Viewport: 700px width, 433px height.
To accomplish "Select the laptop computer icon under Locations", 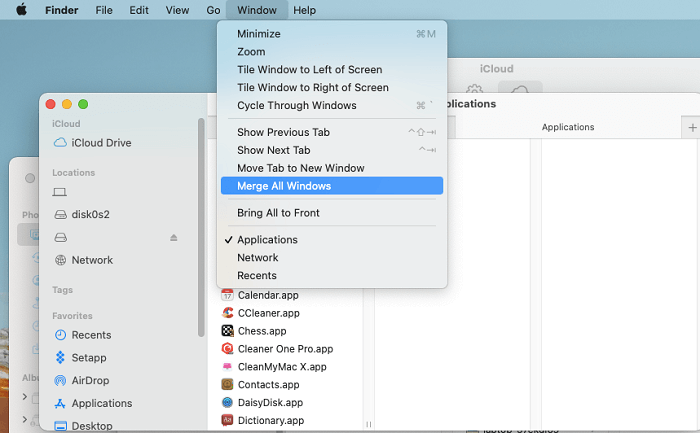I will coord(59,192).
